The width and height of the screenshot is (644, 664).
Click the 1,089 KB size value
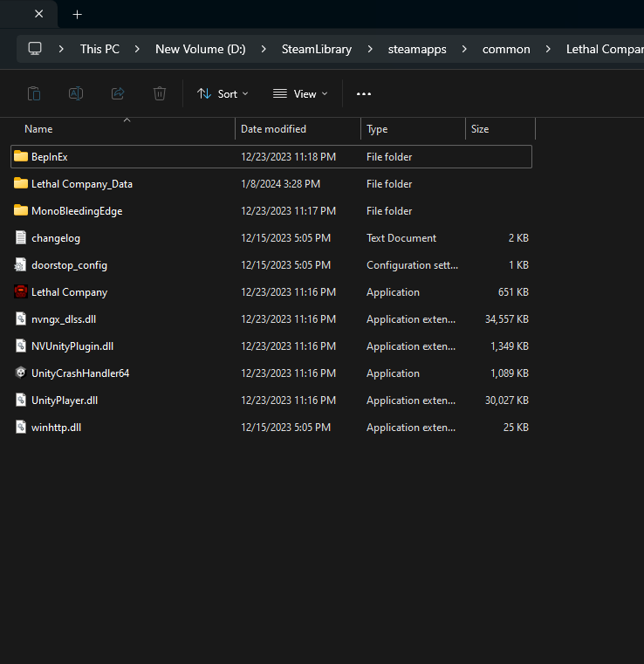pyautogui.click(x=510, y=373)
